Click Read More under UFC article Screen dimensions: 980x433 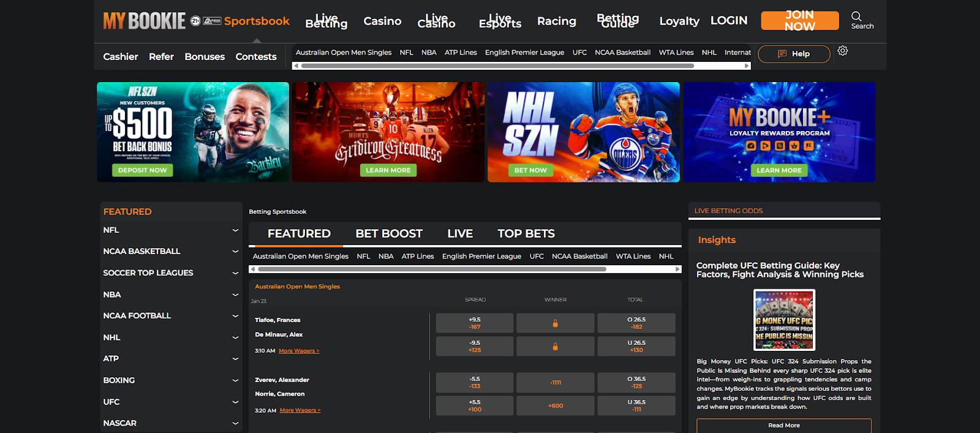(784, 426)
